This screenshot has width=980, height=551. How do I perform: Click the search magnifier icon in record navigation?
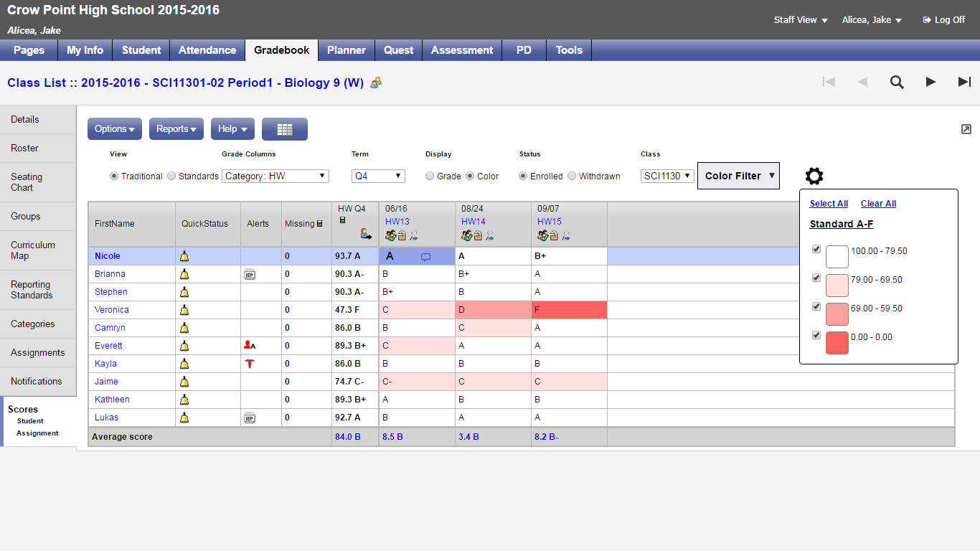coord(897,82)
